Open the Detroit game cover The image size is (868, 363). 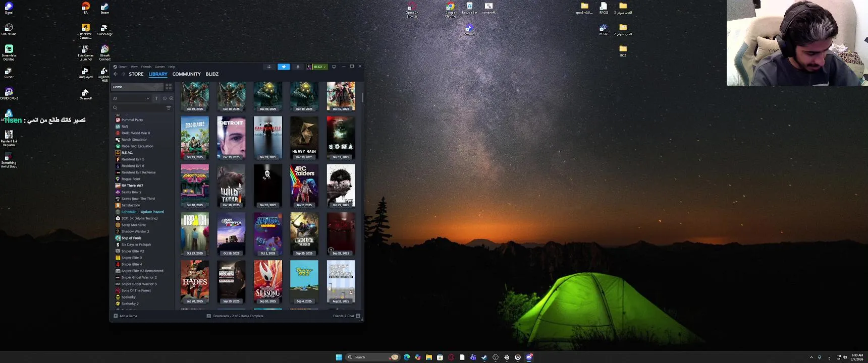[231, 138]
